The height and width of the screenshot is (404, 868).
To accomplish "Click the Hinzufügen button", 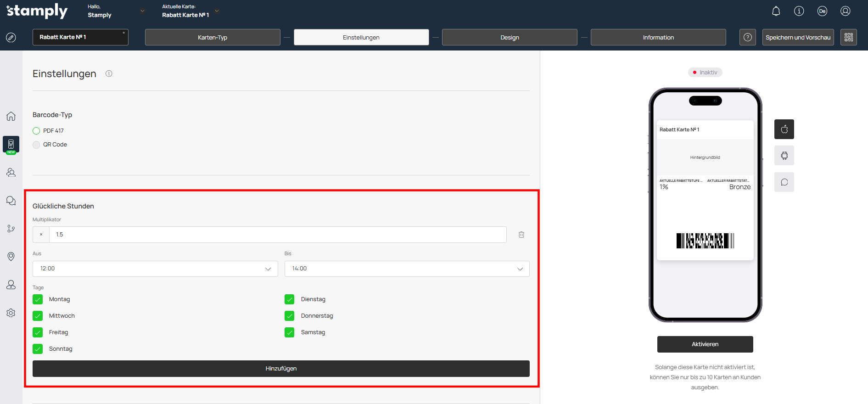I will [281, 369].
